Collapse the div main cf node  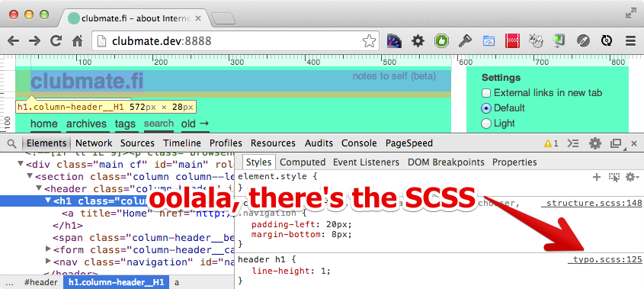coord(21,164)
